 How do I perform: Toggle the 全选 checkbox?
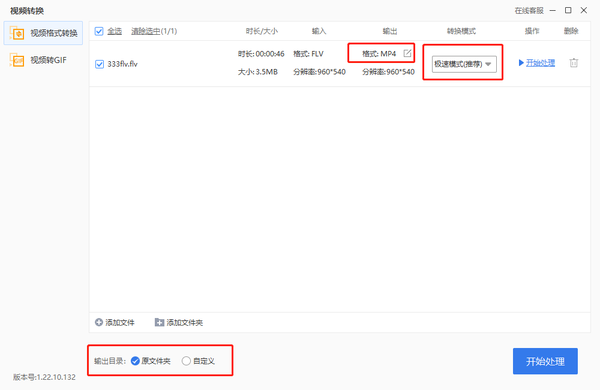point(99,31)
